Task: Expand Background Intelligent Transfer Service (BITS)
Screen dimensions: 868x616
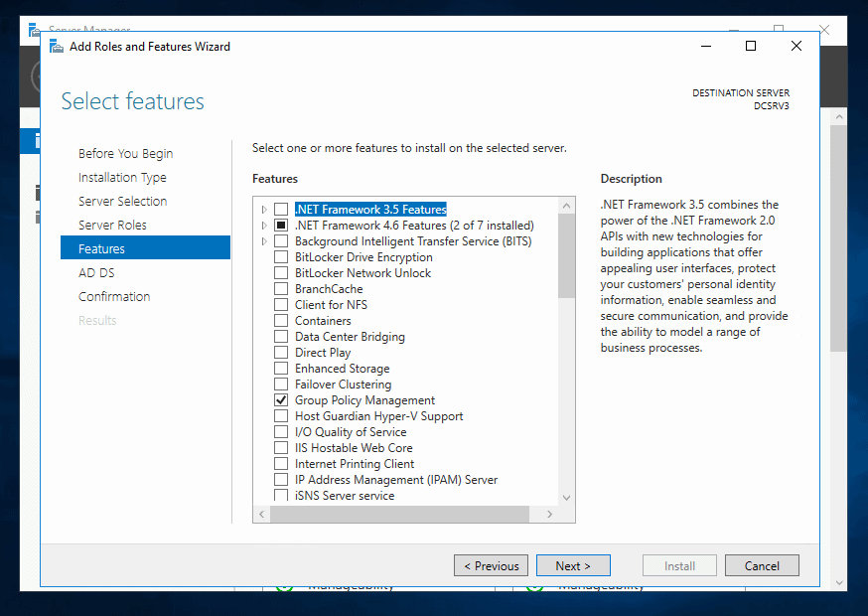Action: tap(262, 240)
